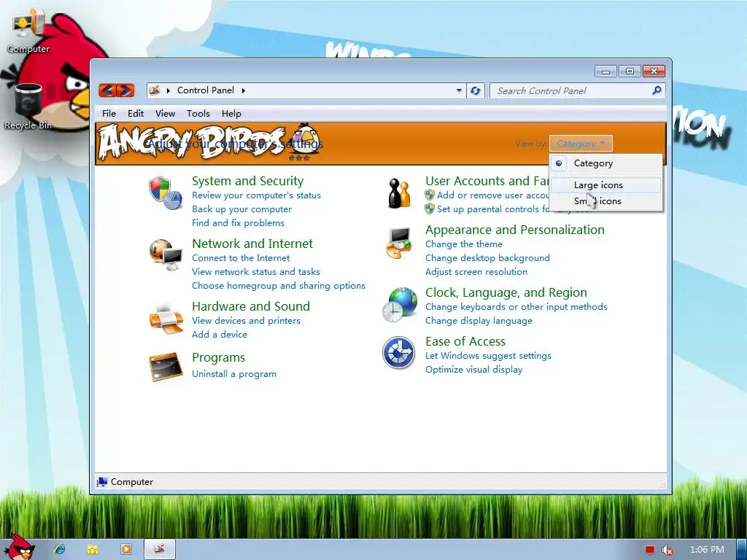Expand the arrow after Control Panel breadcrumb
The height and width of the screenshot is (560, 747).
(244, 90)
